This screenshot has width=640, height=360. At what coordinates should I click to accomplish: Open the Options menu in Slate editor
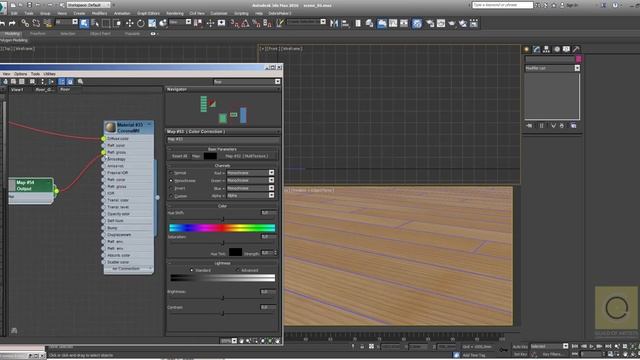click(20, 74)
